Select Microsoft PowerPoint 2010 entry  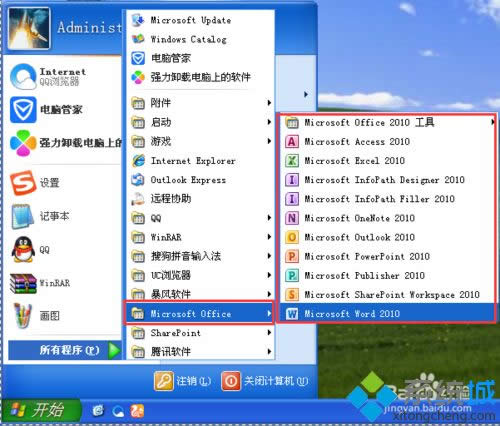(387, 256)
